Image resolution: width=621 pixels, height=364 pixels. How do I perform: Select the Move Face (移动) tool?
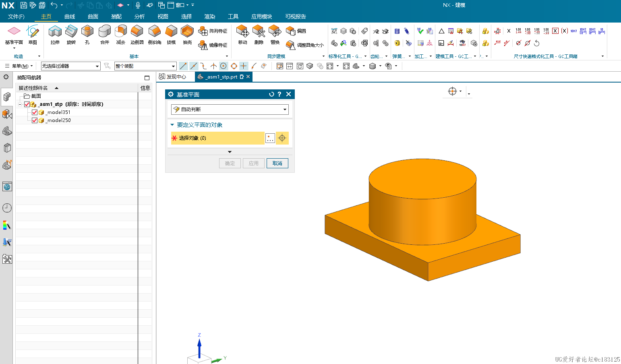tap(242, 35)
